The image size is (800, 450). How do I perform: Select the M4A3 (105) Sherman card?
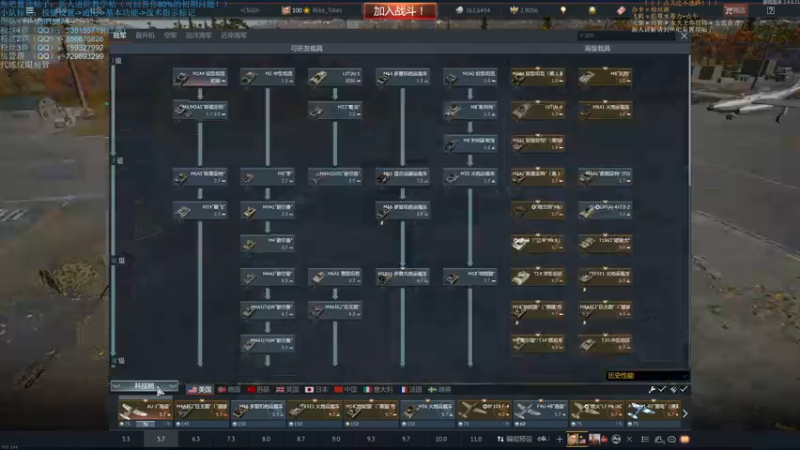pyautogui.click(x=335, y=177)
